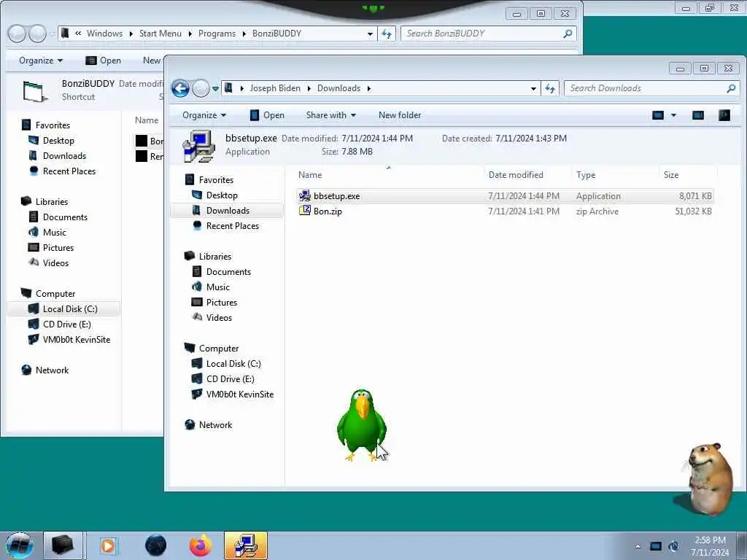Open Organize menu in Downloads window
The image size is (747, 560).
pyautogui.click(x=204, y=115)
